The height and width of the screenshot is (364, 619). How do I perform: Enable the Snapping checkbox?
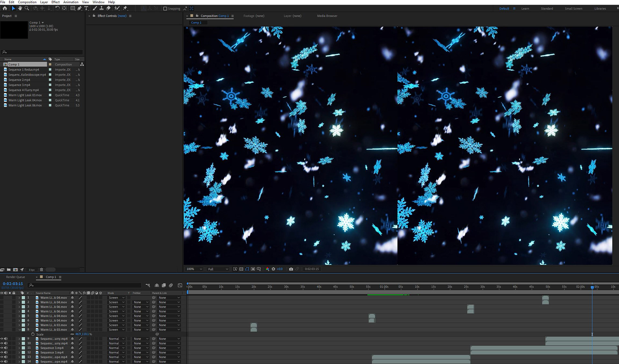coord(165,9)
